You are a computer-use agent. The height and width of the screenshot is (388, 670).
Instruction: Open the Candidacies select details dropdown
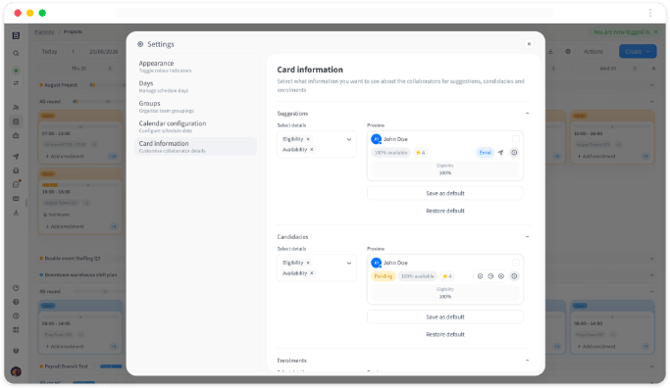click(x=349, y=263)
